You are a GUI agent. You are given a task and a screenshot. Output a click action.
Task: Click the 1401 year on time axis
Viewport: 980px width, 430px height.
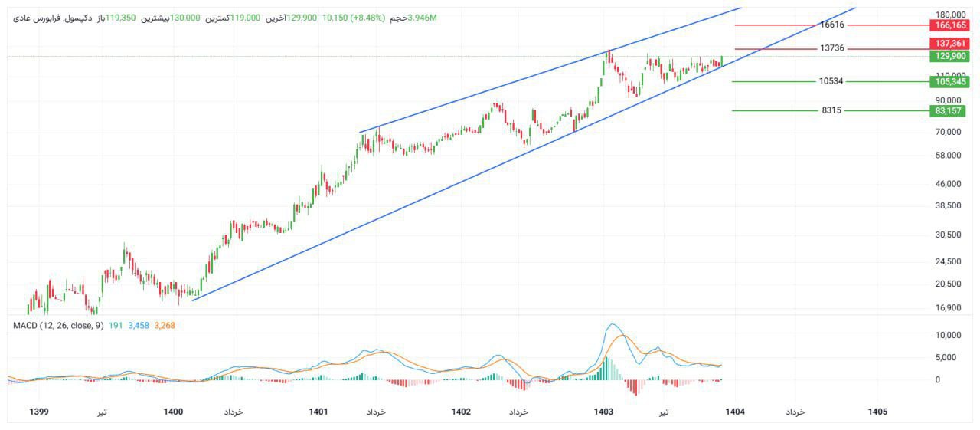tap(318, 412)
